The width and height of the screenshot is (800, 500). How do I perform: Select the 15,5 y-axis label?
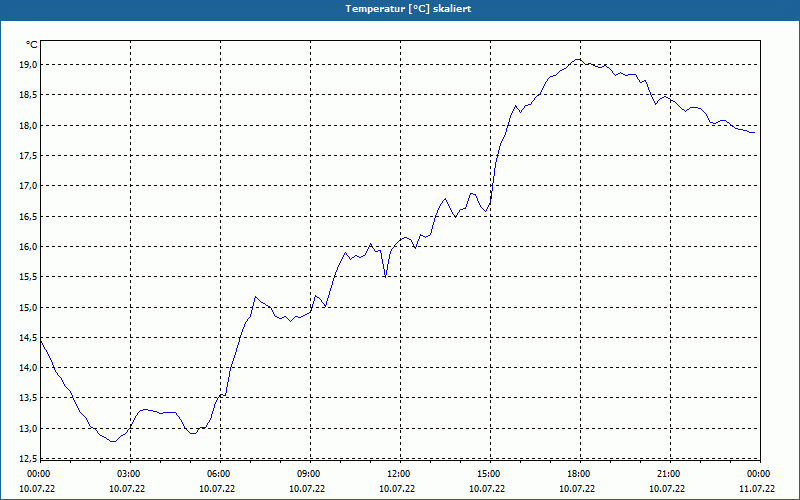click(29, 277)
